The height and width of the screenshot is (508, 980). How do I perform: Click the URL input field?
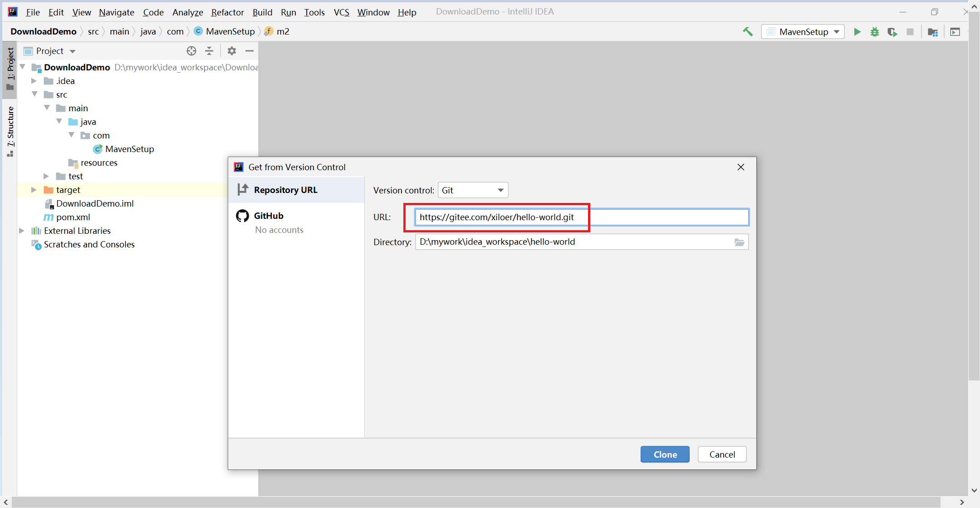582,217
